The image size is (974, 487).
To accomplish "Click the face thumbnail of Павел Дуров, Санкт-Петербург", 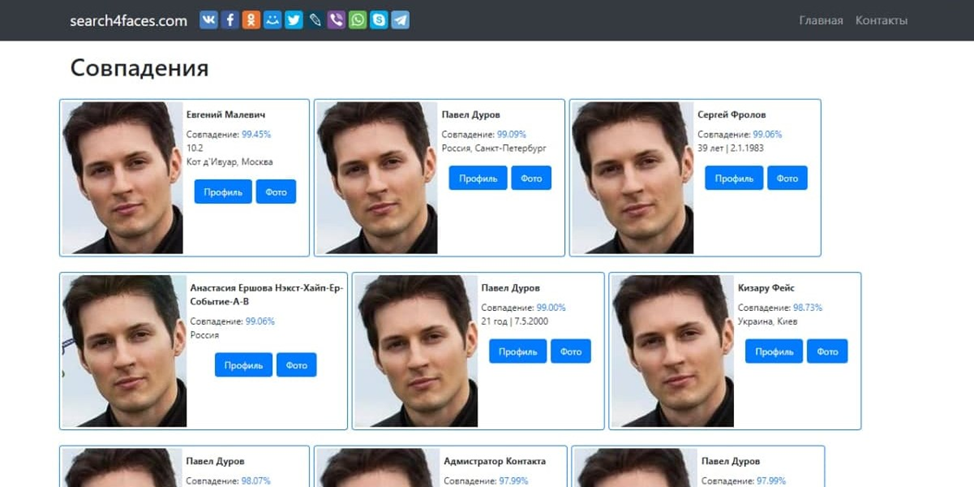I will [377, 178].
